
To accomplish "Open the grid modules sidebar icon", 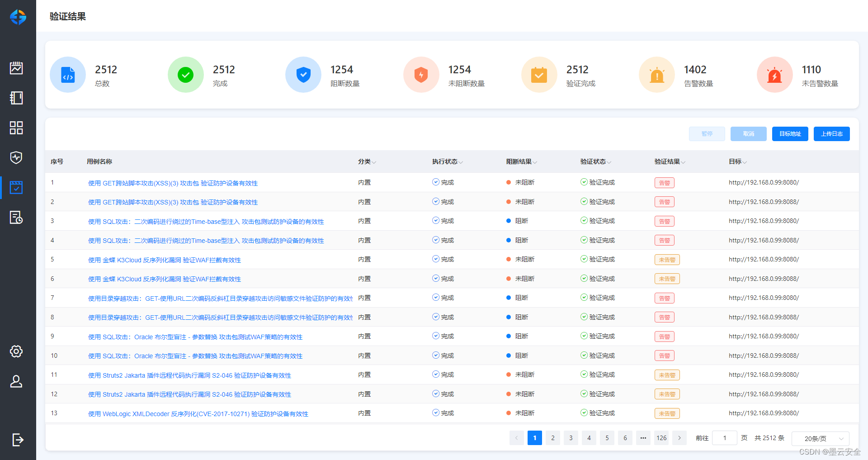I will pyautogui.click(x=16, y=128).
